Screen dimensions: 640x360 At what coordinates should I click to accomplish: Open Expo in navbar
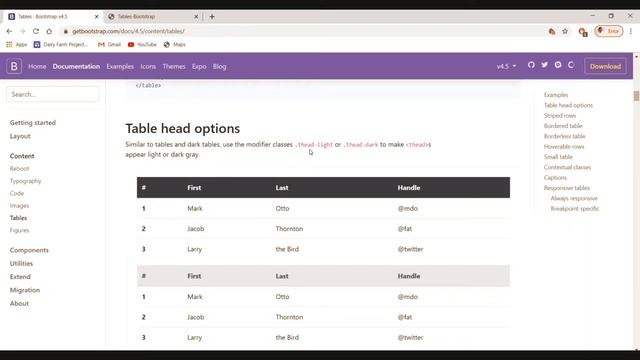[199, 66]
